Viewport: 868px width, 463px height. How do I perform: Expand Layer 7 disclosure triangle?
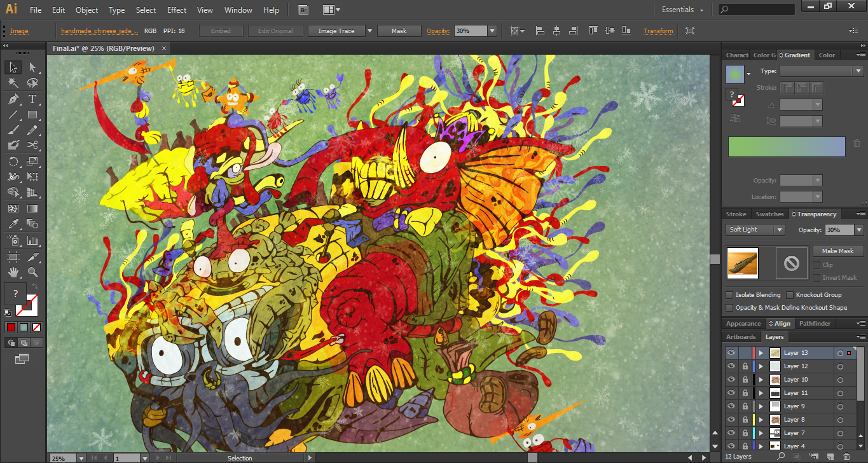click(x=761, y=433)
